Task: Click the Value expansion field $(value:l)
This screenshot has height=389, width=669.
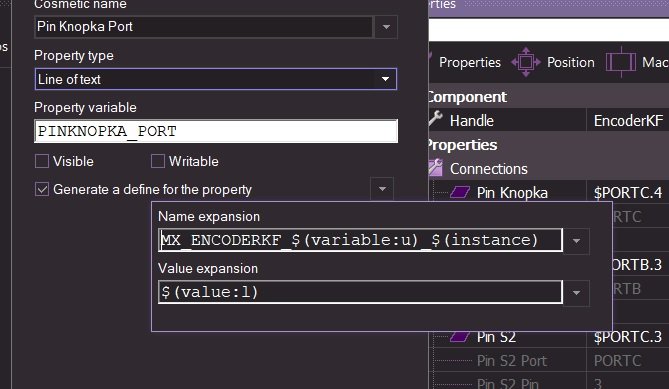Action: coord(361,292)
